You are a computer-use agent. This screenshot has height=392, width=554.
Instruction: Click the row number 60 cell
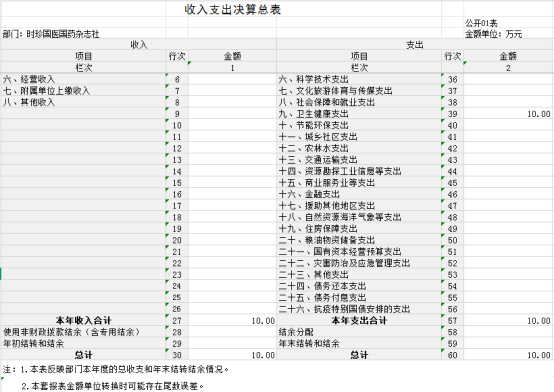point(453,355)
